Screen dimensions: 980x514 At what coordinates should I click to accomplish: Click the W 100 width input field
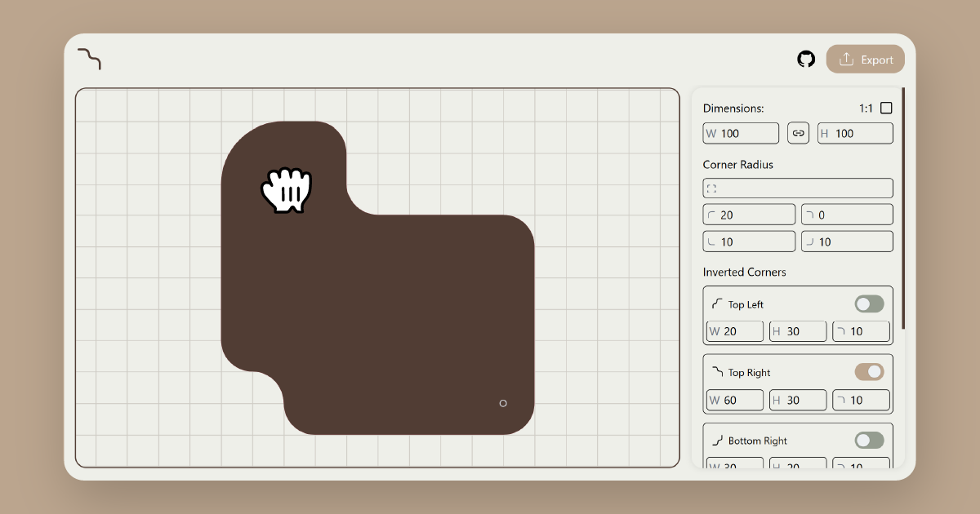[741, 132]
